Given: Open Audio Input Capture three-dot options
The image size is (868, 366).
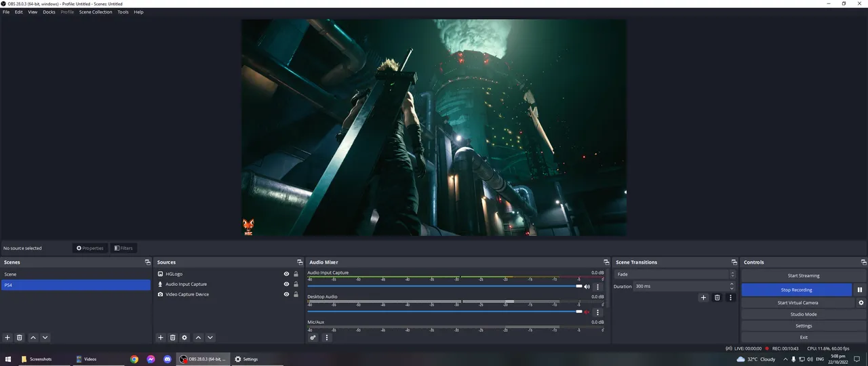Looking at the screenshot, I should [597, 287].
